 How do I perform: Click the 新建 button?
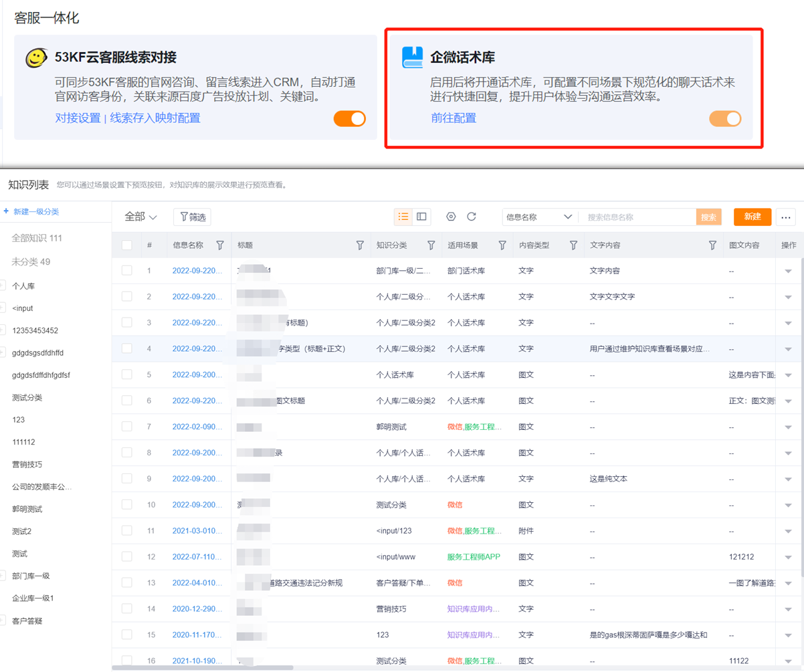tap(752, 217)
